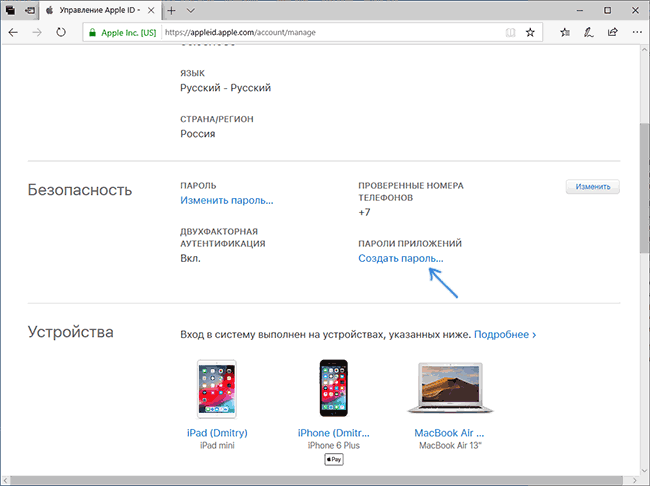Click the scroll right arrow
Viewport: 650px width, 486px height.
tap(635, 481)
